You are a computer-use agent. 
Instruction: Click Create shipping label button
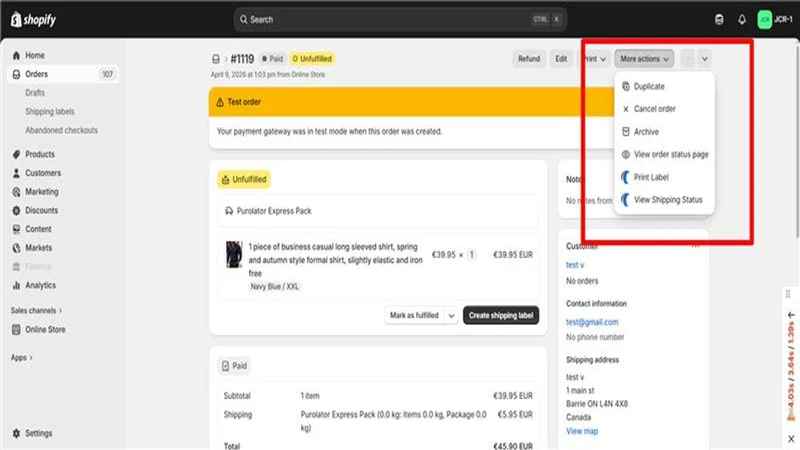click(x=501, y=315)
